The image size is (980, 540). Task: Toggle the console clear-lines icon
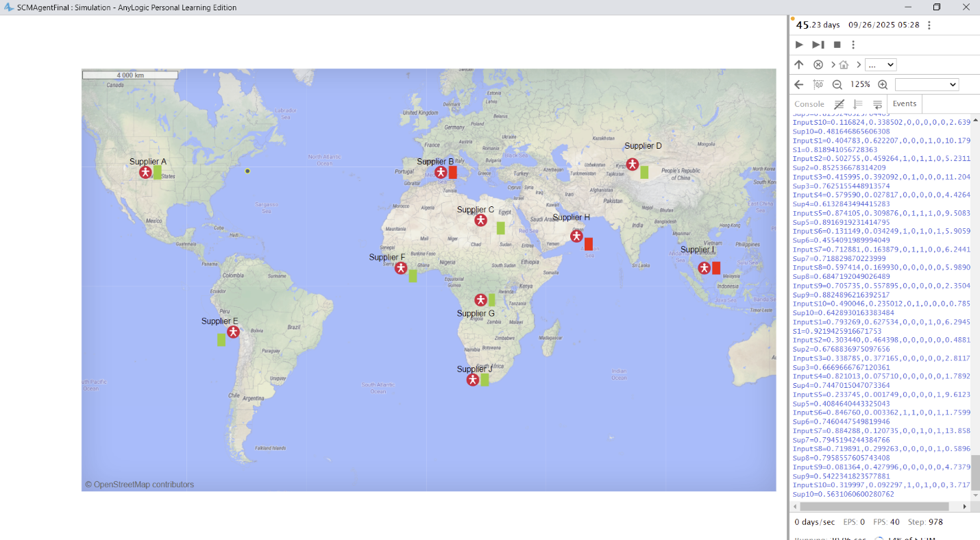[839, 104]
